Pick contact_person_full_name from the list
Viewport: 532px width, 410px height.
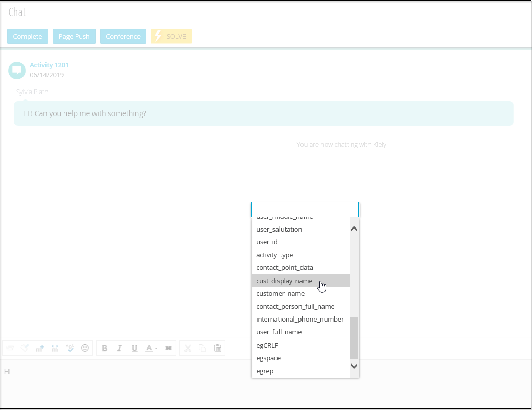(301, 307)
